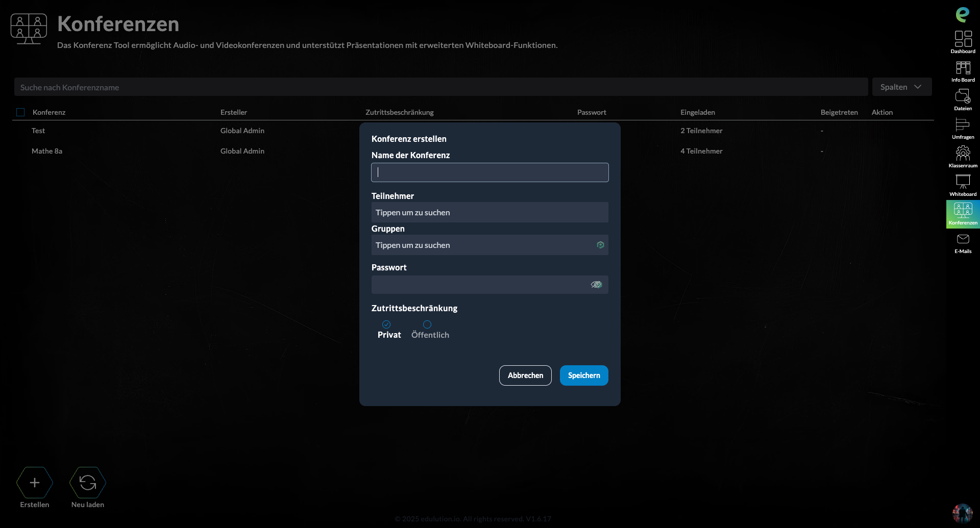Launch the Whiteboard from sidebar
980x528 pixels.
click(x=963, y=185)
